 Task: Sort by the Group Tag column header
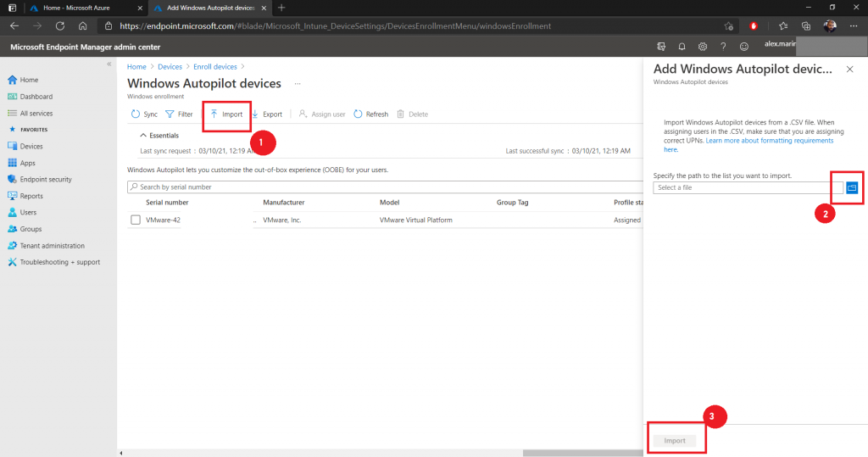tap(513, 203)
